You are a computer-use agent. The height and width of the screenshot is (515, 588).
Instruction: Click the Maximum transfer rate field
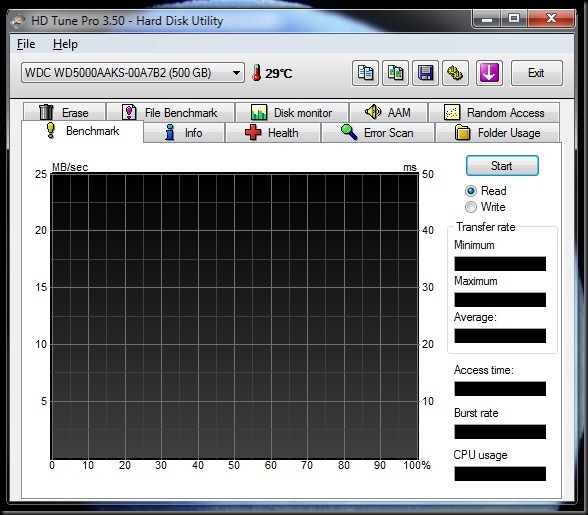[500, 300]
